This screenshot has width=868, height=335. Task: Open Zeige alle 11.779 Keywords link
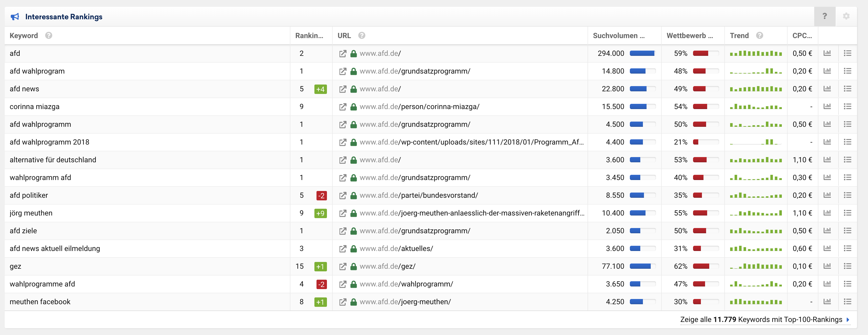click(x=765, y=320)
